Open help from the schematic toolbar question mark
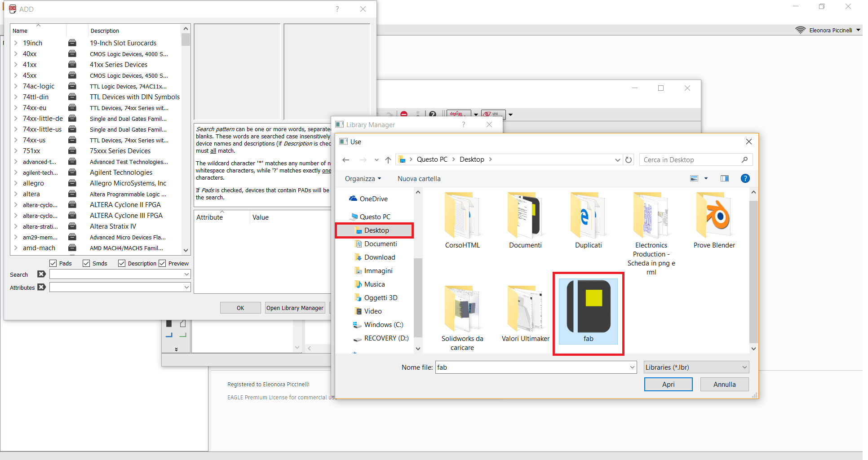The width and height of the screenshot is (868, 460). click(x=432, y=114)
